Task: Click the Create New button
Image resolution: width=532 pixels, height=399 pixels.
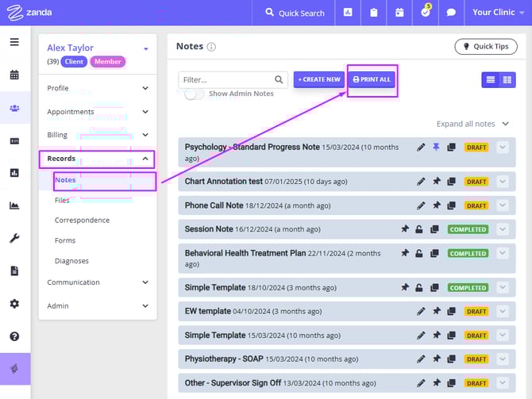Action: click(318, 79)
